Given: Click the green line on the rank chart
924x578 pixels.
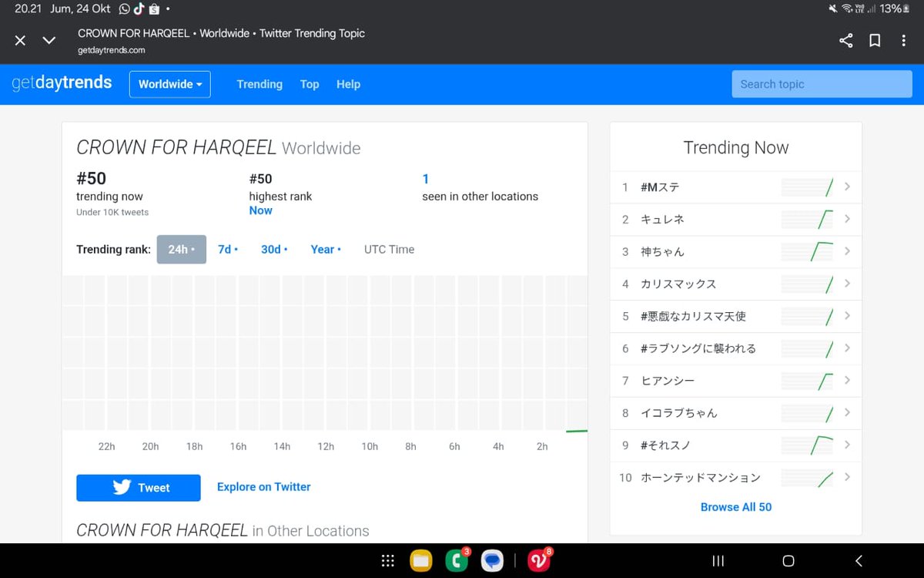Looking at the screenshot, I should coord(577,432).
